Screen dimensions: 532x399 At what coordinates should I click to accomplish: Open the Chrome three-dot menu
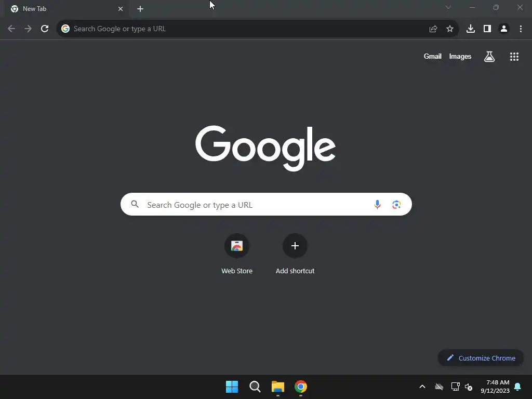[521, 29]
